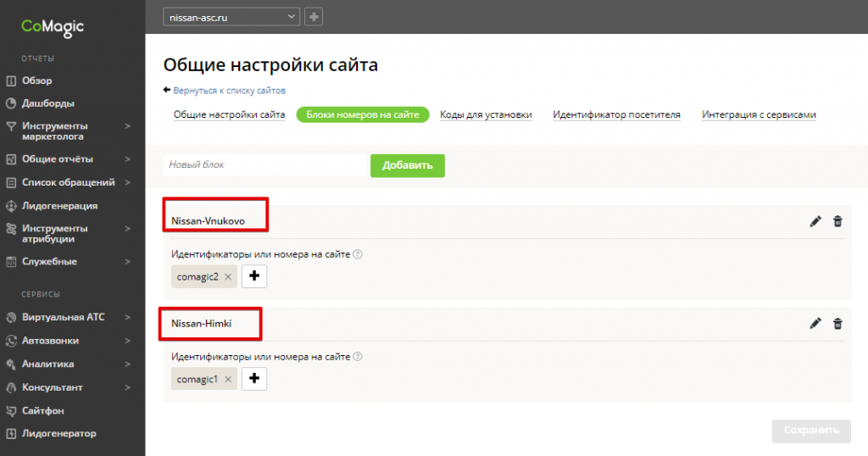Click the Обзор sidebar icon
This screenshot has height=456, width=868.
[11, 81]
